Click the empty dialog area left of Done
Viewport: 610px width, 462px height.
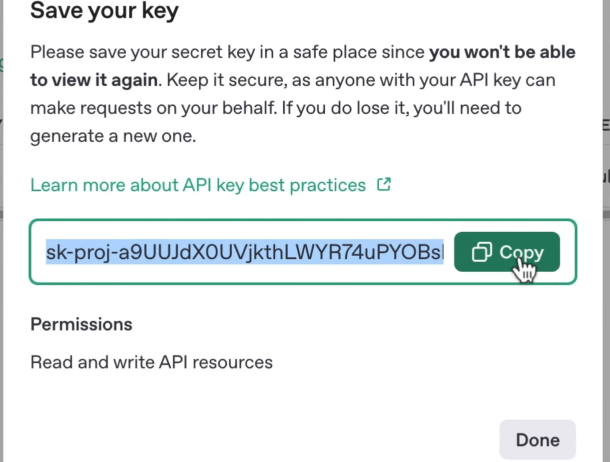pyautogui.click(x=250, y=440)
